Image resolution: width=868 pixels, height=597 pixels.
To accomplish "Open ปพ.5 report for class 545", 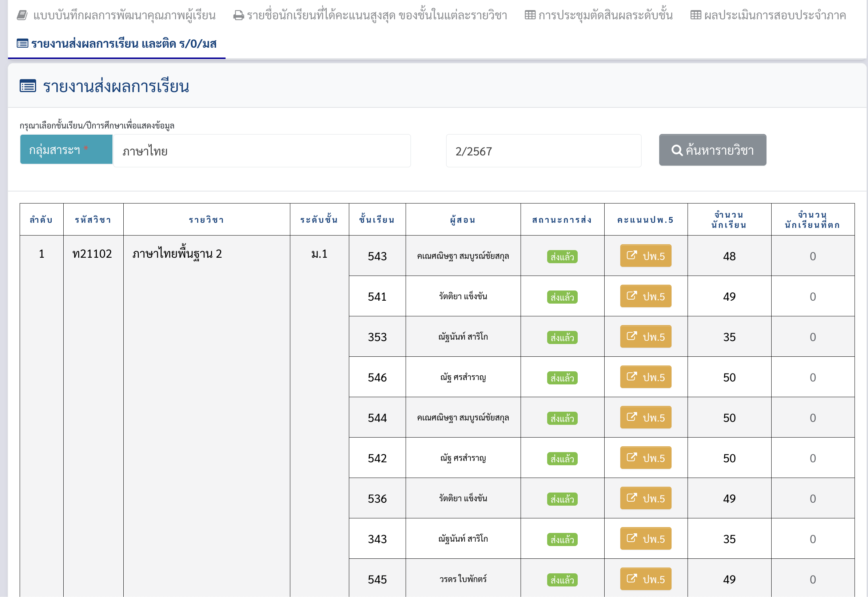I will [646, 579].
